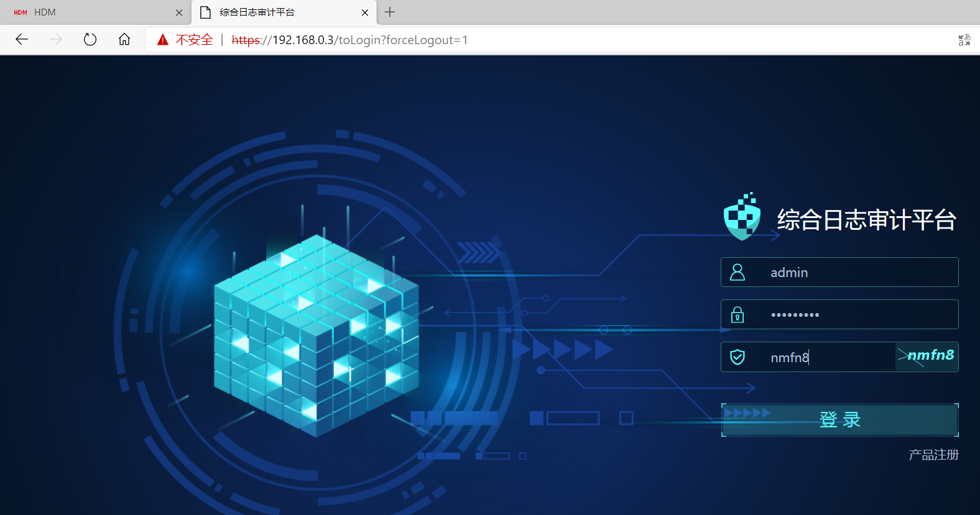Click the 不安全 security warning label

(x=194, y=40)
